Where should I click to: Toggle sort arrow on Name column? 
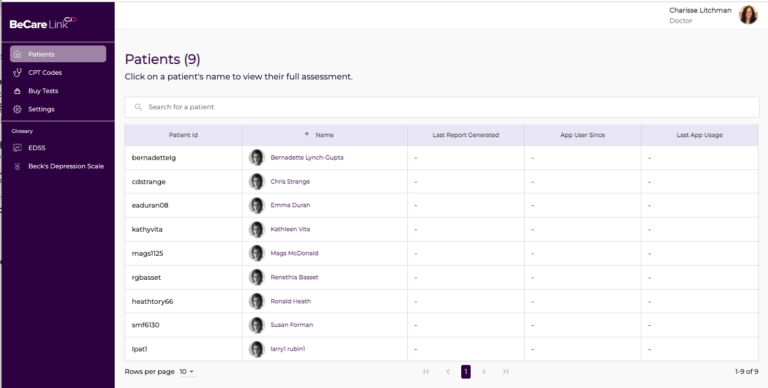pos(307,134)
